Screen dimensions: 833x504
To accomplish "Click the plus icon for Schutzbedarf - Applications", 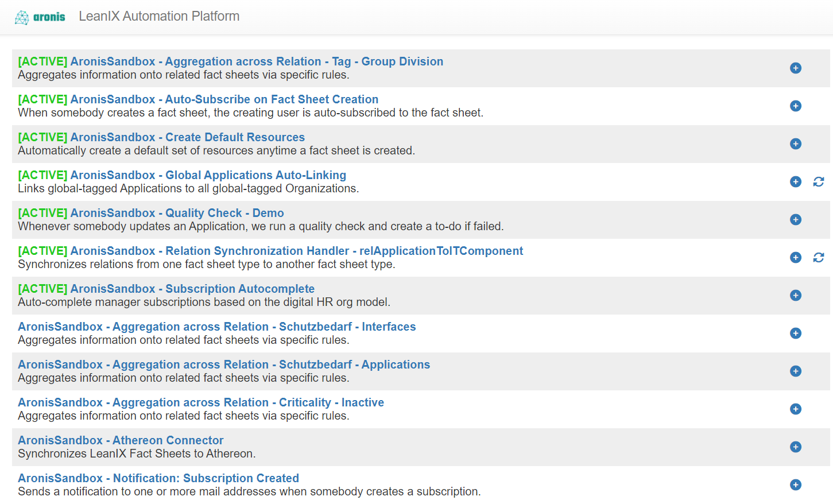I will (x=796, y=371).
